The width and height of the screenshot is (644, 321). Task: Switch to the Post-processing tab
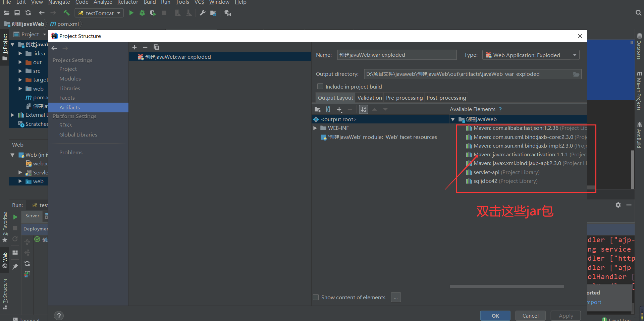[446, 98]
